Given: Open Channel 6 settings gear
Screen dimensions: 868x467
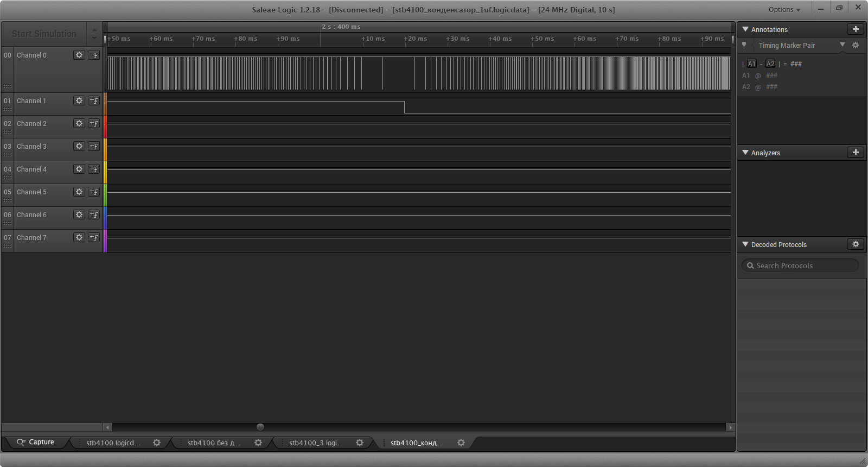Looking at the screenshot, I should click(x=79, y=214).
